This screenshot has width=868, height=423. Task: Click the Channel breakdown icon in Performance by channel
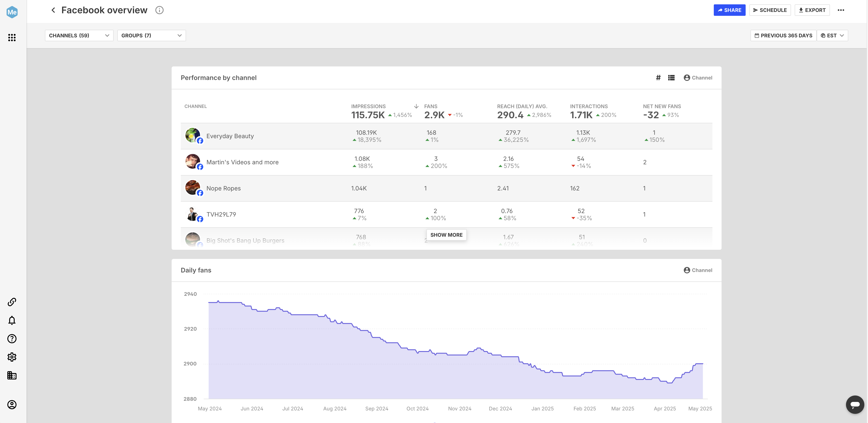pos(698,77)
